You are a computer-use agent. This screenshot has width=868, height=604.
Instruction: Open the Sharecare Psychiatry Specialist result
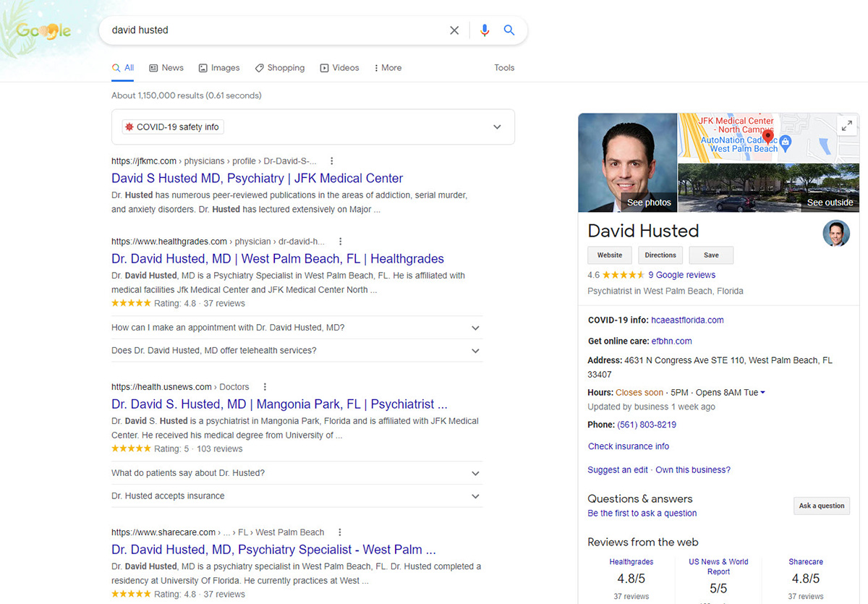(273, 550)
